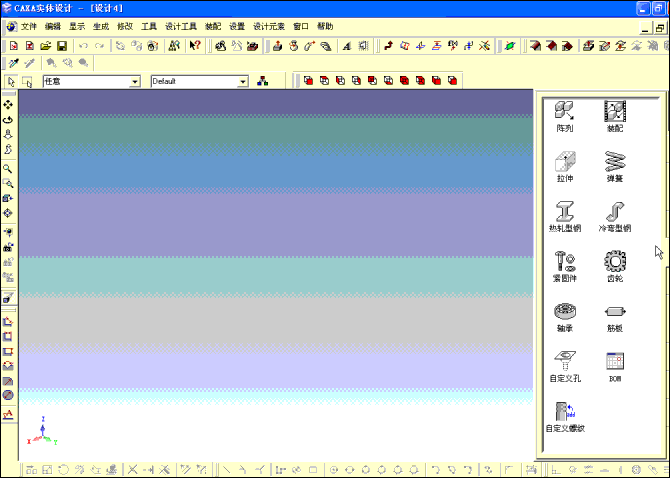Image resolution: width=670 pixels, height=478 pixels.
Task: Click the pan view tool in left toolbar
Action: click(8, 105)
